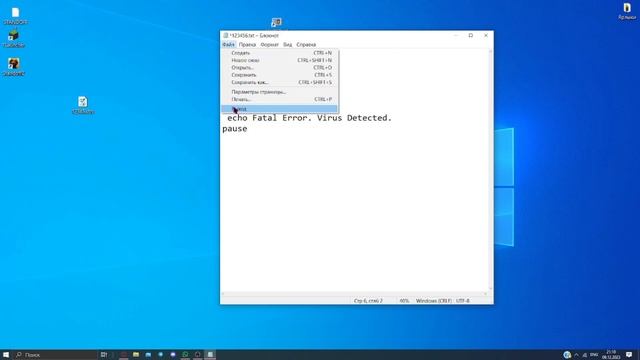Image resolution: width=640 pixels, height=360 pixels.
Task: Open the purple chat taskbar icon
Action: [x=173, y=355]
